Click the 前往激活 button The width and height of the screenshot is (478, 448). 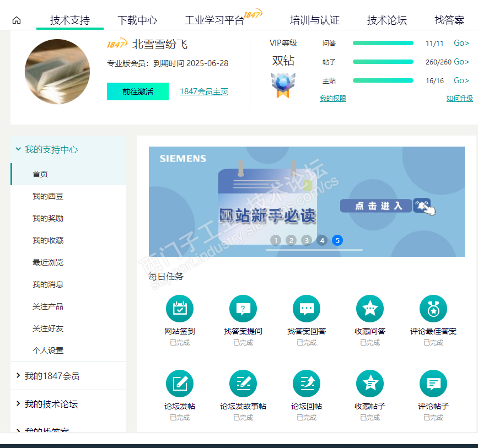click(x=138, y=91)
